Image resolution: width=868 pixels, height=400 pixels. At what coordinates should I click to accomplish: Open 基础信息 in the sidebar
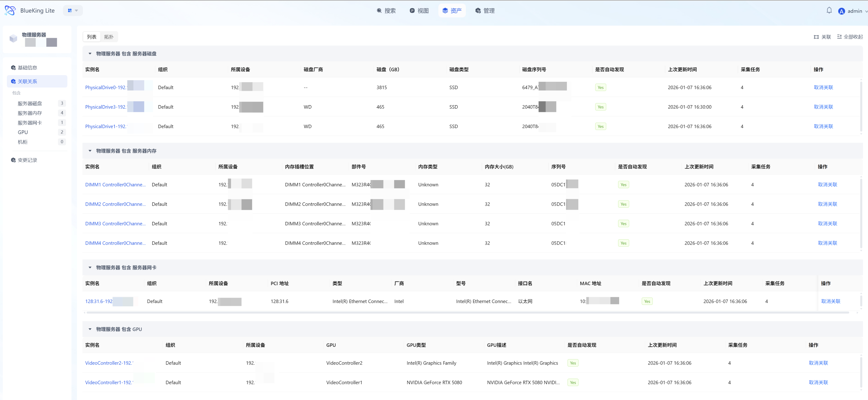click(27, 67)
